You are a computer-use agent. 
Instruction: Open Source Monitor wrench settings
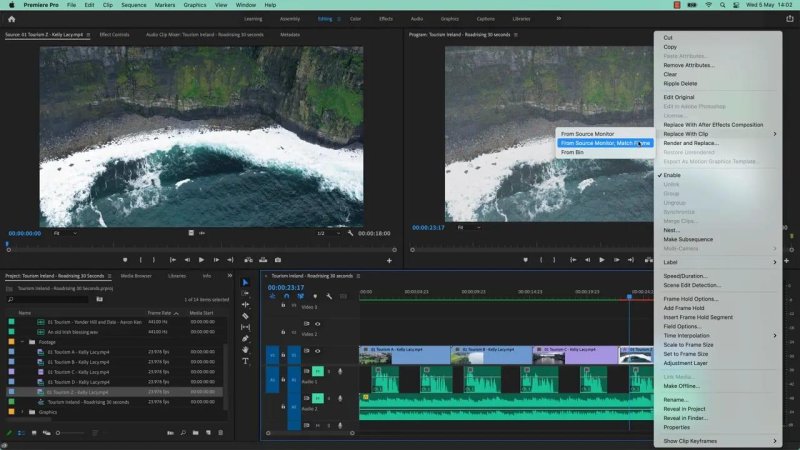pyautogui.click(x=351, y=233)
